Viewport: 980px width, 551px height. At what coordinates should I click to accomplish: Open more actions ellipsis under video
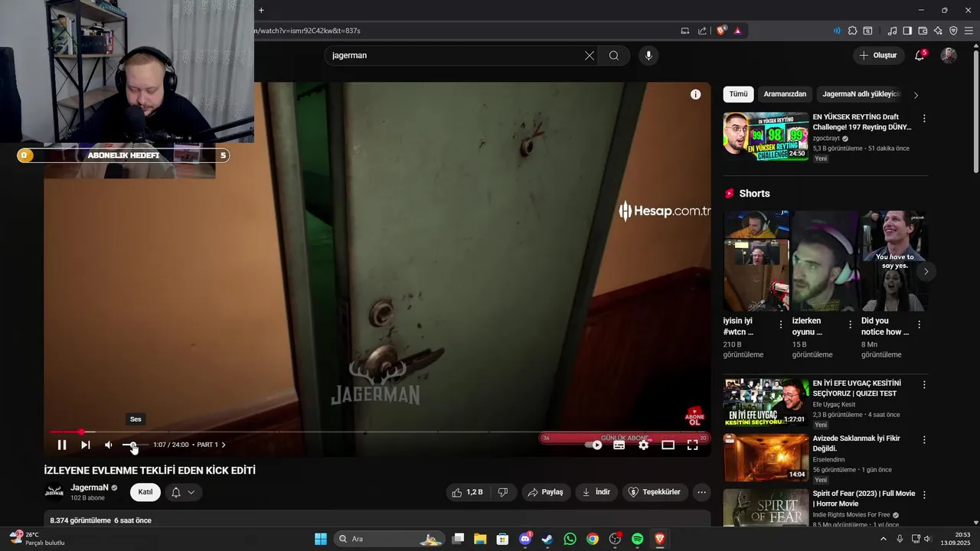701,492
